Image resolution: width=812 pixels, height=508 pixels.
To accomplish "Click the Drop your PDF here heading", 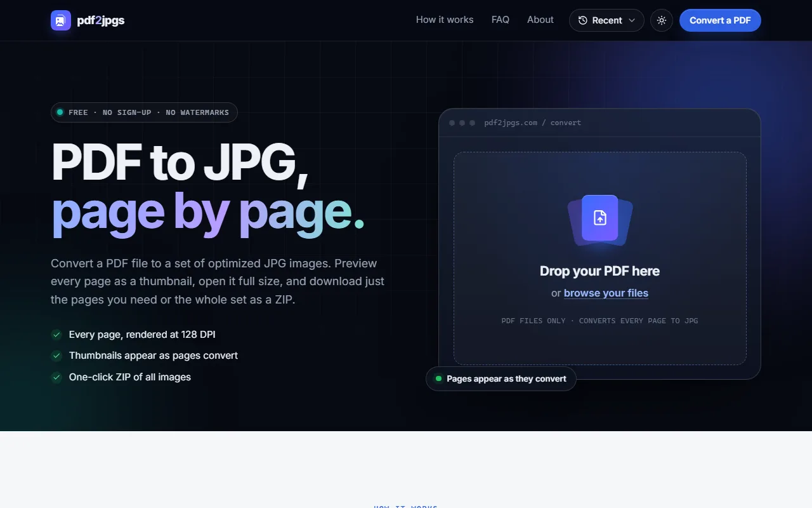I will pos(599,271).
